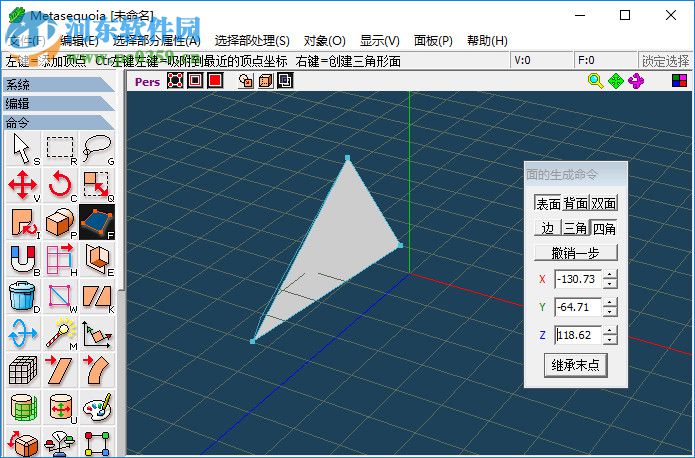Select 四角 quad mode
The image size is (695, 458).
[x=604, y=228]
